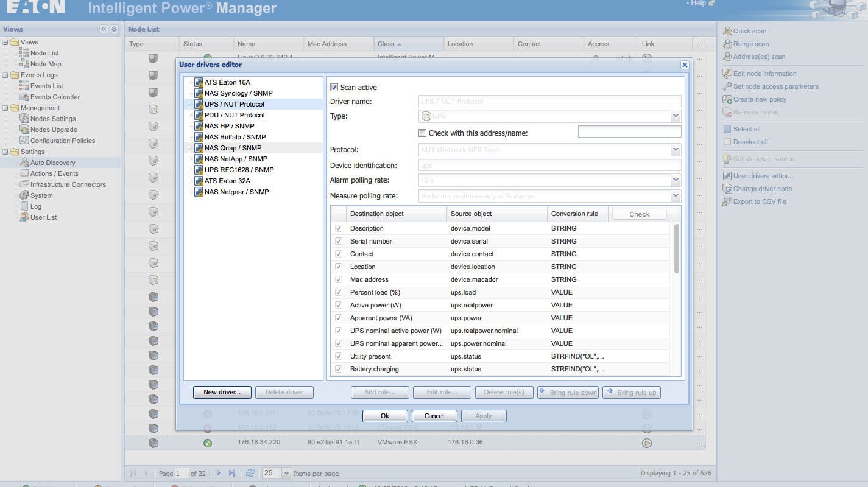The width and height of the screenshot is (868, 487).
Task: Collapse the Events Logs folder
Action: point(5,75)
